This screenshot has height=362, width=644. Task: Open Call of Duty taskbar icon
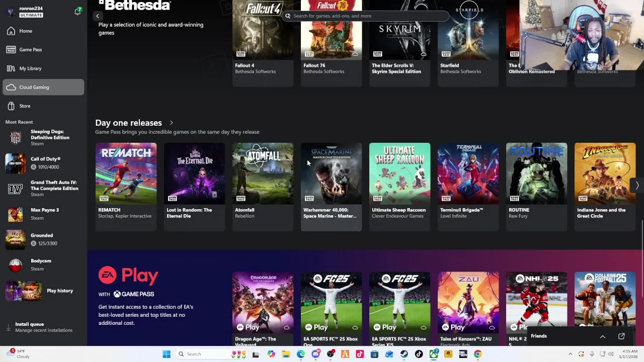463,354
